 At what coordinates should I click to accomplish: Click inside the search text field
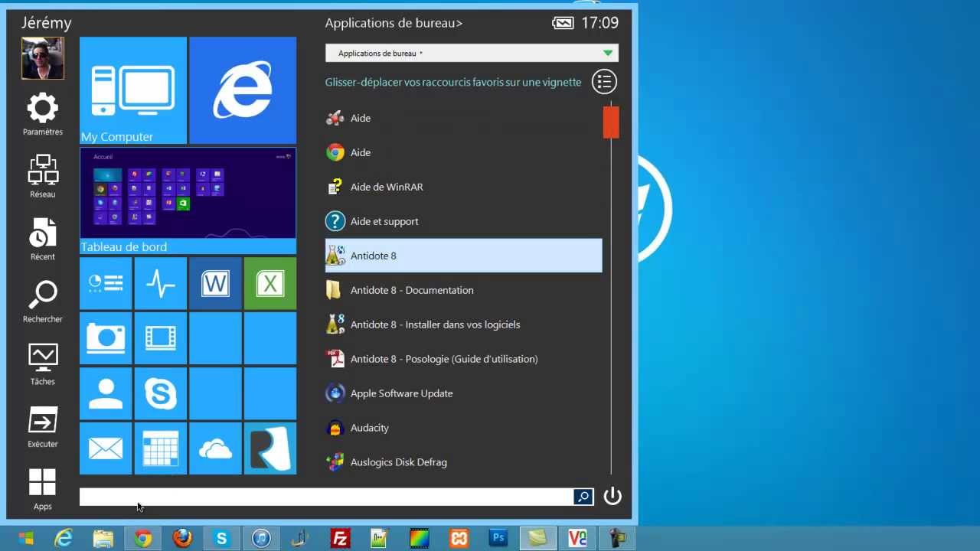tap(326, 497)
